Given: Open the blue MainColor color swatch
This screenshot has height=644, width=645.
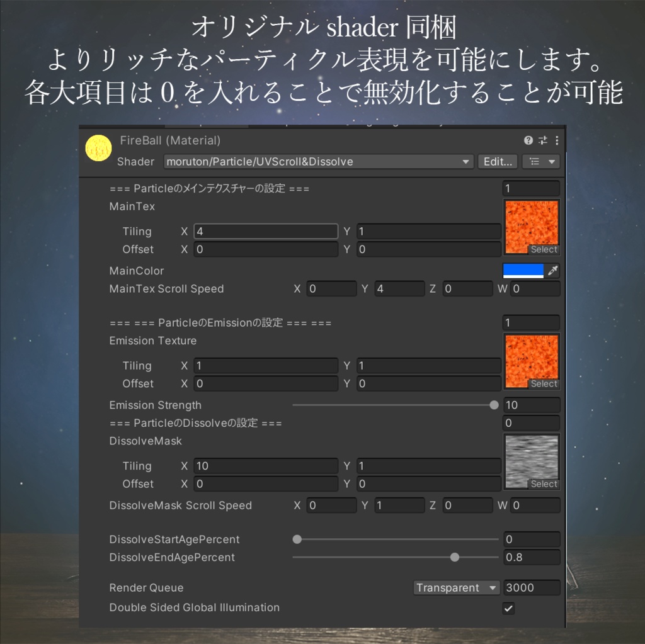Looking at the screenshot, I should 522,270.
